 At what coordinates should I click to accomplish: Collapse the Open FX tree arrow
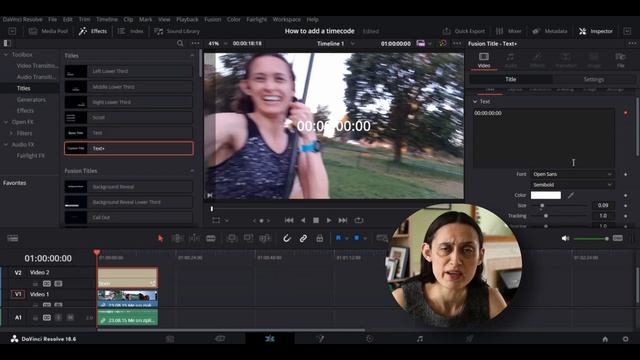click(x=6, y=122)
